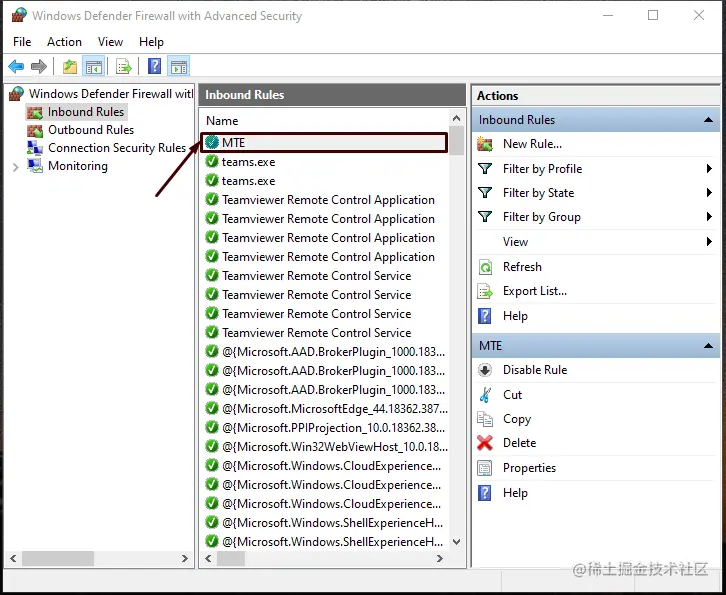The height and width of the screenshot is (595, 726).
Task: Click the Filter by Group funnel icon
Action: tap(485, 217)
